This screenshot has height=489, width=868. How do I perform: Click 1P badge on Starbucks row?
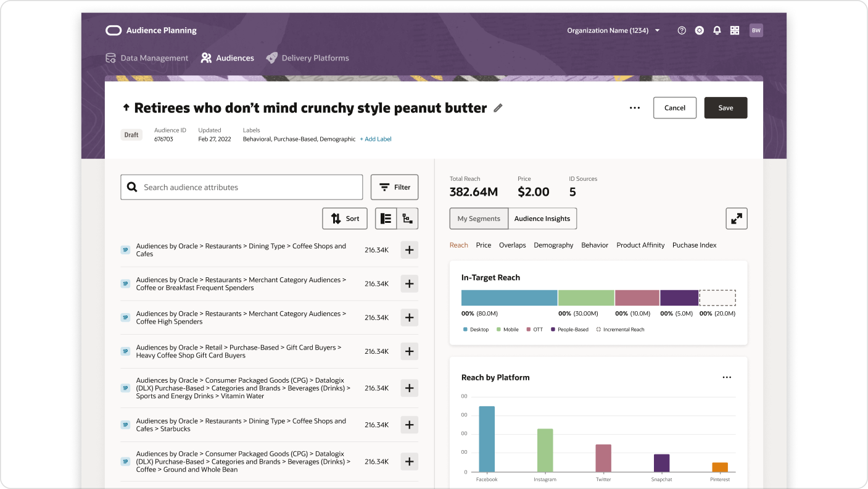pos(125,425)
